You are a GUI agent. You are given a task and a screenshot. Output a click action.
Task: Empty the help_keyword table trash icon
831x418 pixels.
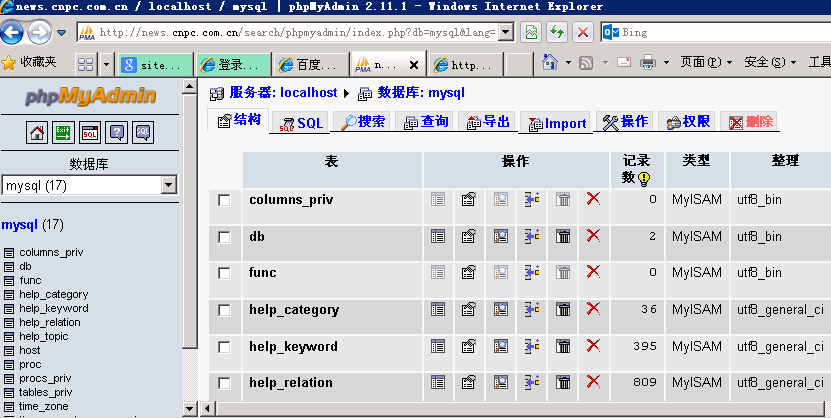[563, 346]
